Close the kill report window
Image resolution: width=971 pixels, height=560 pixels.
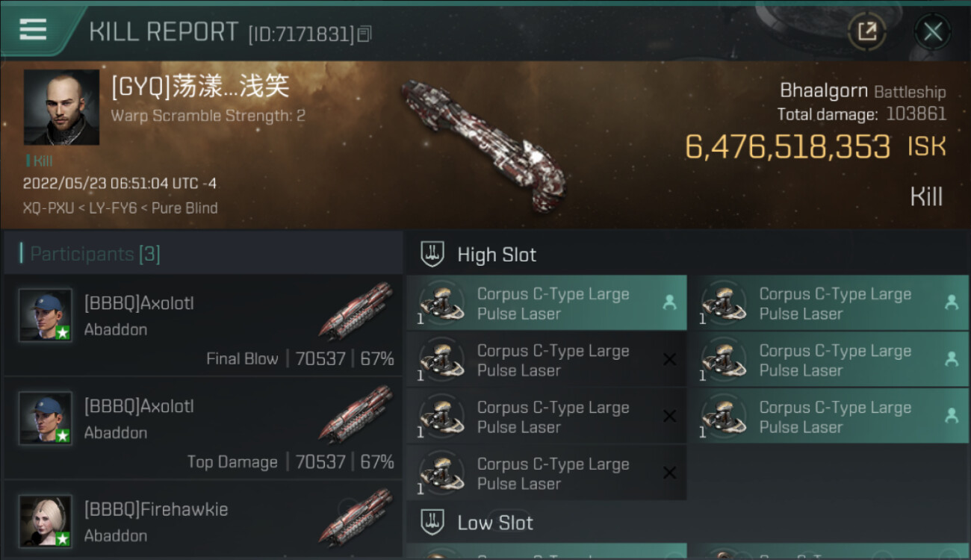point(932,31)
